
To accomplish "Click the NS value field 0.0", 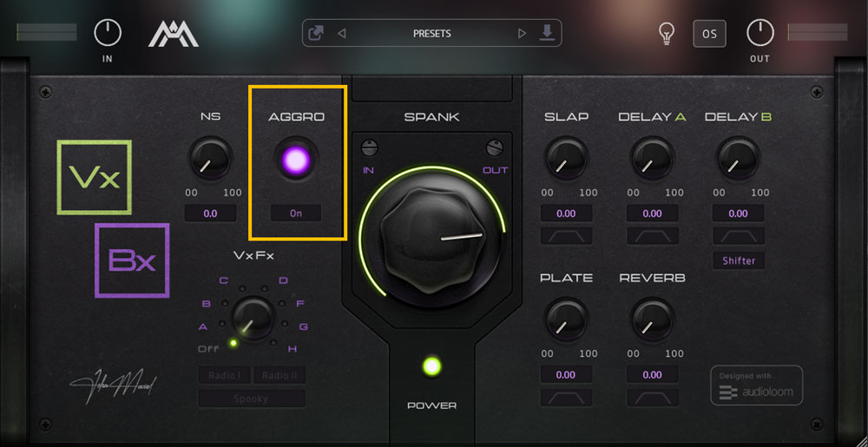I will [210, 213].
